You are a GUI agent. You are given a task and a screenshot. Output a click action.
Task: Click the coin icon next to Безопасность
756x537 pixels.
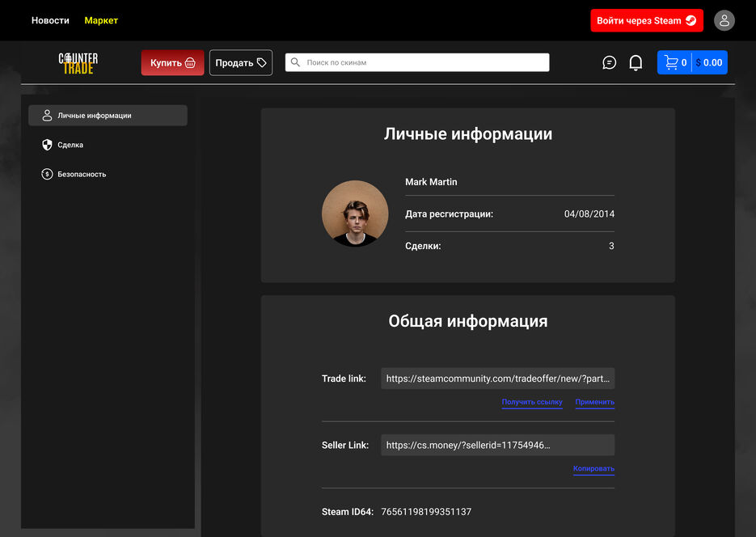(47, 174)
